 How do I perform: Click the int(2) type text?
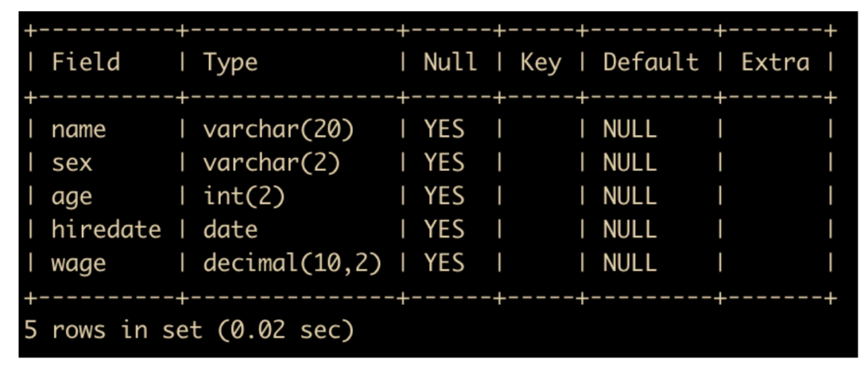click(x=244, y=197)
